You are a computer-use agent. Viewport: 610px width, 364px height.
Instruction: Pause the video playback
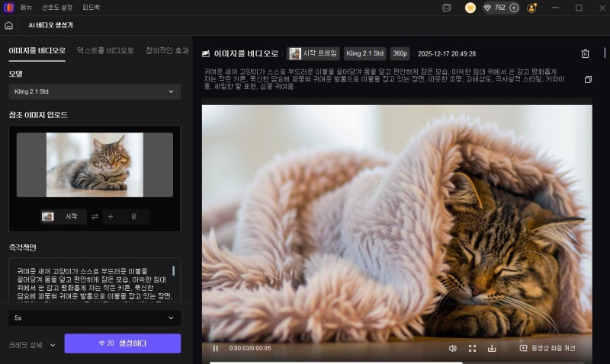pos(216,348)
